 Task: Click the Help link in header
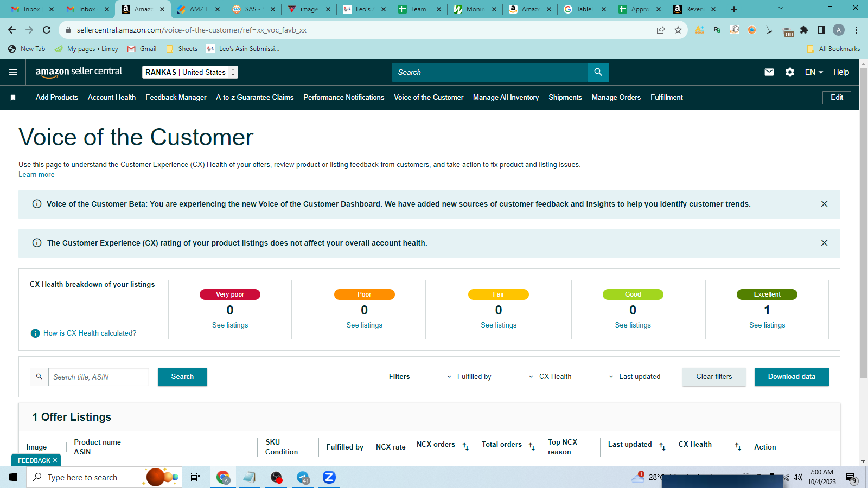pos(841,72)
